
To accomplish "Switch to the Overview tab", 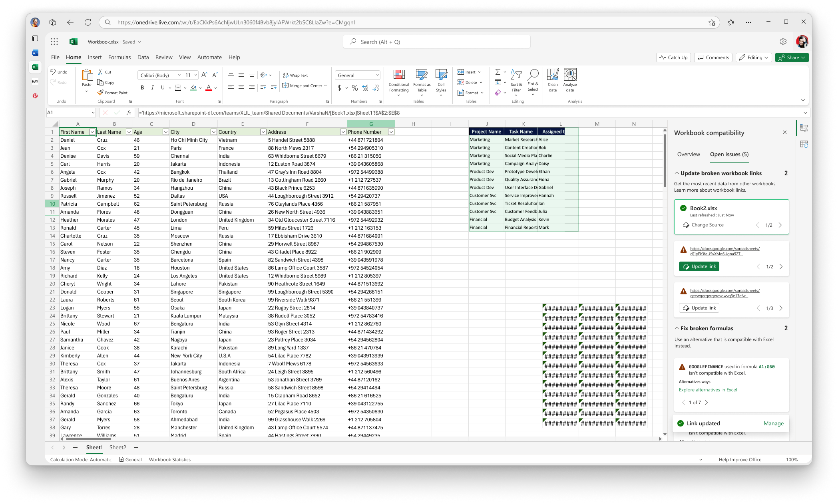I will tap(689, 154).
